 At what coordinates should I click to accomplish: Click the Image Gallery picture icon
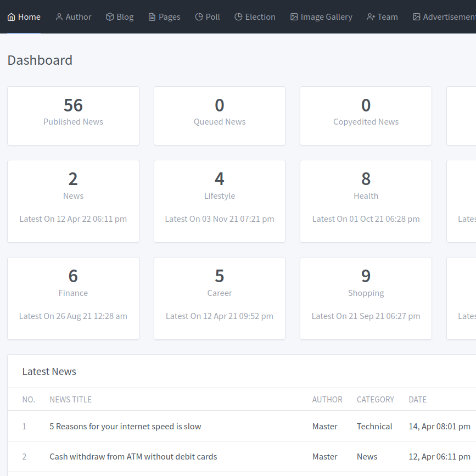[294, 17]
